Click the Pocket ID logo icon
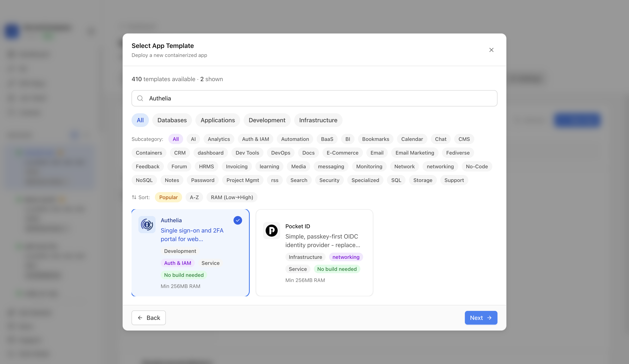 tap(272, 231)
